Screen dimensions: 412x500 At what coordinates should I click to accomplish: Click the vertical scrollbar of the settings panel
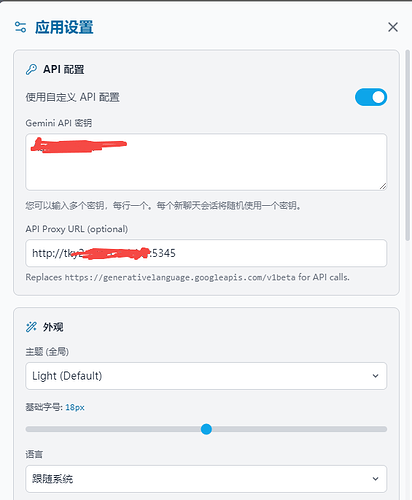click(x=408, y=145)
